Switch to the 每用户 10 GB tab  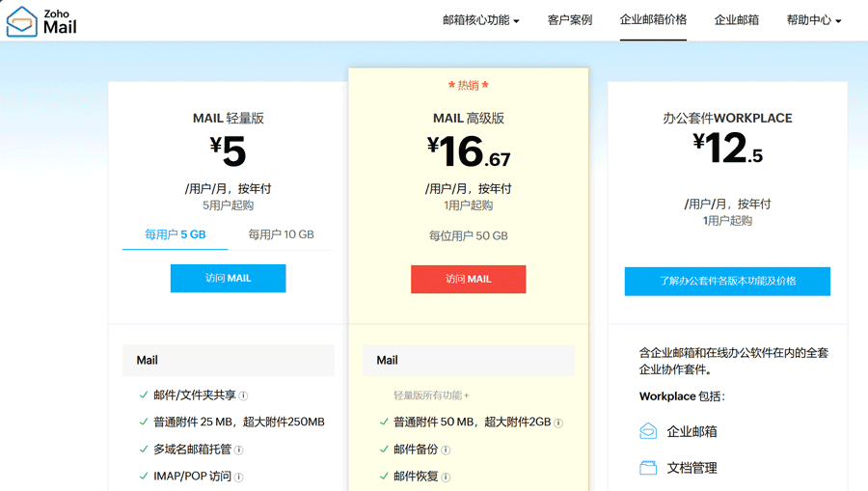pos(281,234)
